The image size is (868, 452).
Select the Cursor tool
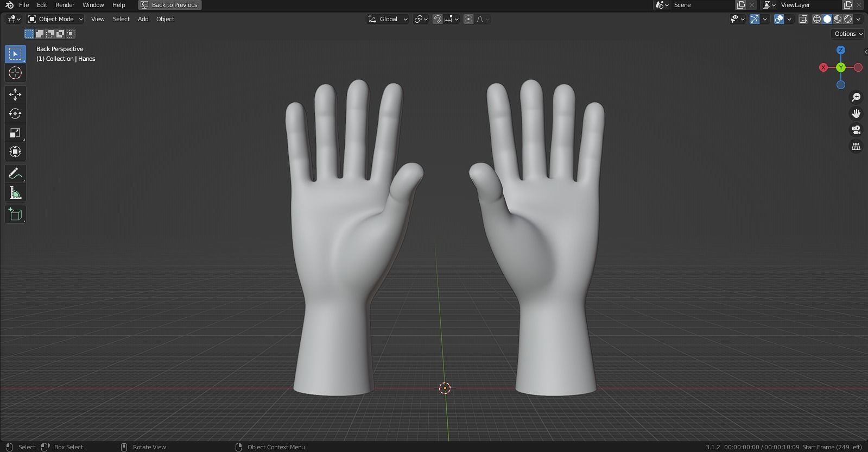pyautogui.click(x=15, y=73)
